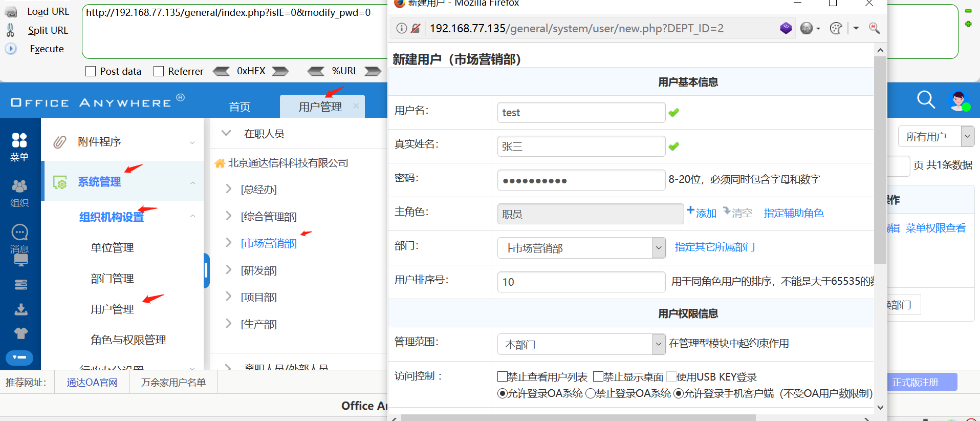This screenshot has width=980, height=421.
Task: Click the search magnifier in Office Anywhere header
Action: tap(926, 100)
